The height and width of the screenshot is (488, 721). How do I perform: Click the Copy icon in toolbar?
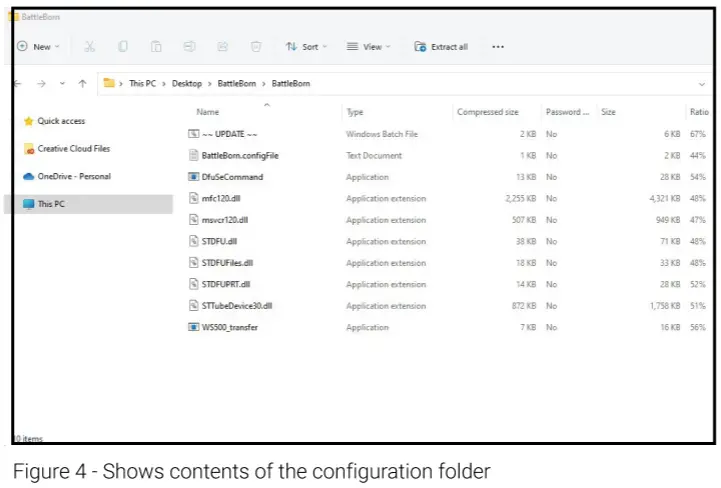click(123, 47)
